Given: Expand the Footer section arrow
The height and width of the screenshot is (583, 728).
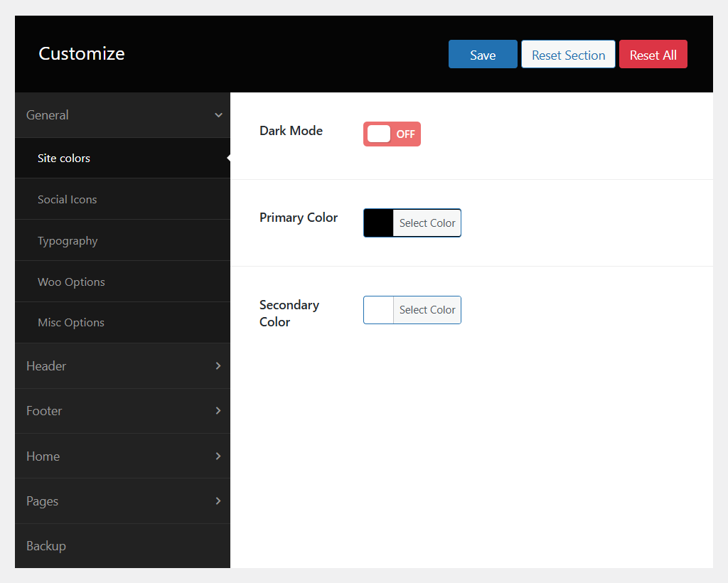Looking at the screenshot, I should pos(218,411).
